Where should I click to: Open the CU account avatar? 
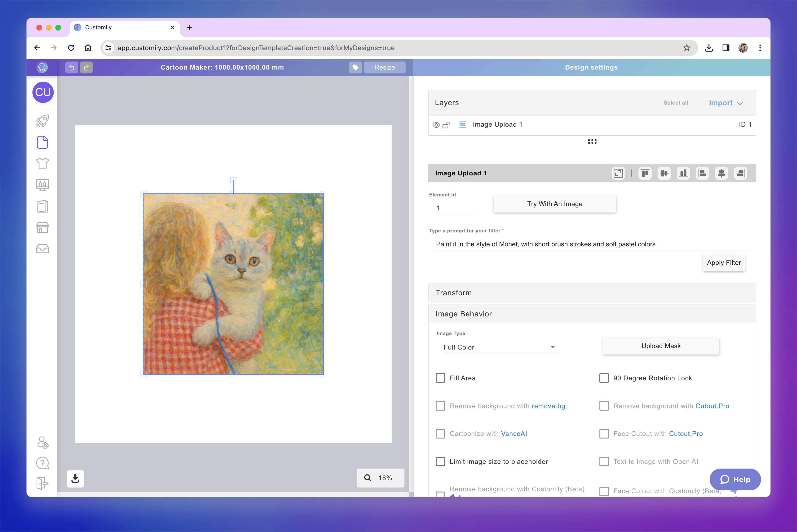[x=43, y=92]
